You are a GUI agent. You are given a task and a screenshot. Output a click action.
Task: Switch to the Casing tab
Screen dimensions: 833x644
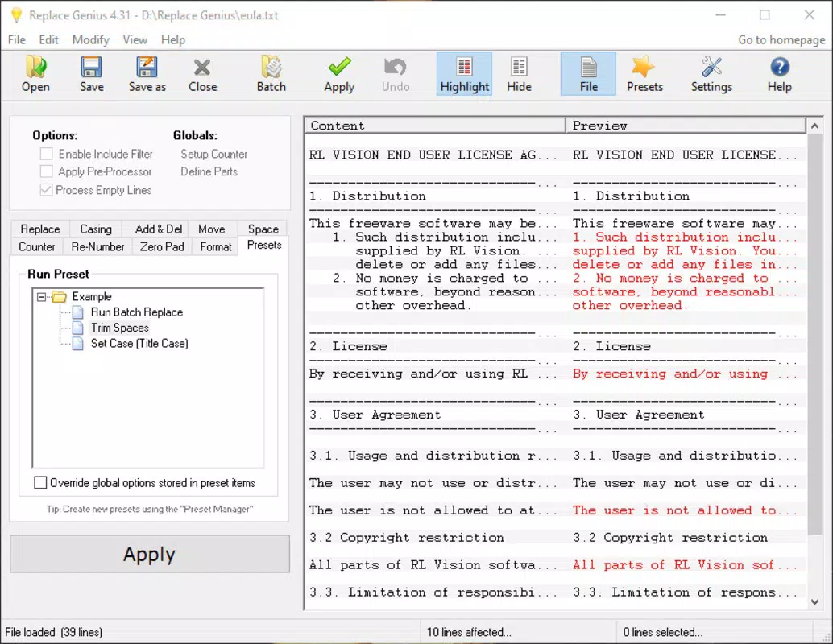point(96,229)
